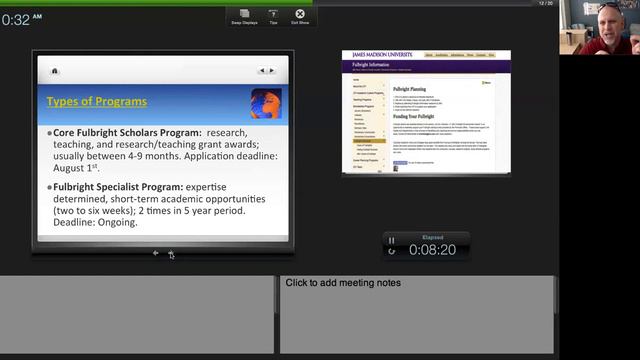Click the clock time at top left
This screenshot has width=640, height=360.
(22, 20)
